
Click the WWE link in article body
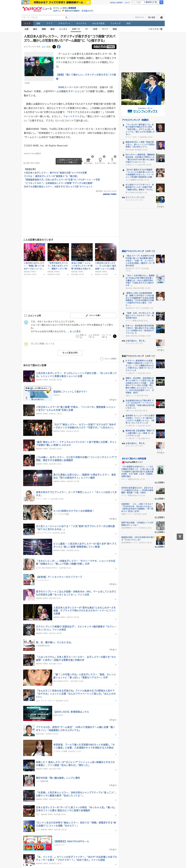(61, 87)
